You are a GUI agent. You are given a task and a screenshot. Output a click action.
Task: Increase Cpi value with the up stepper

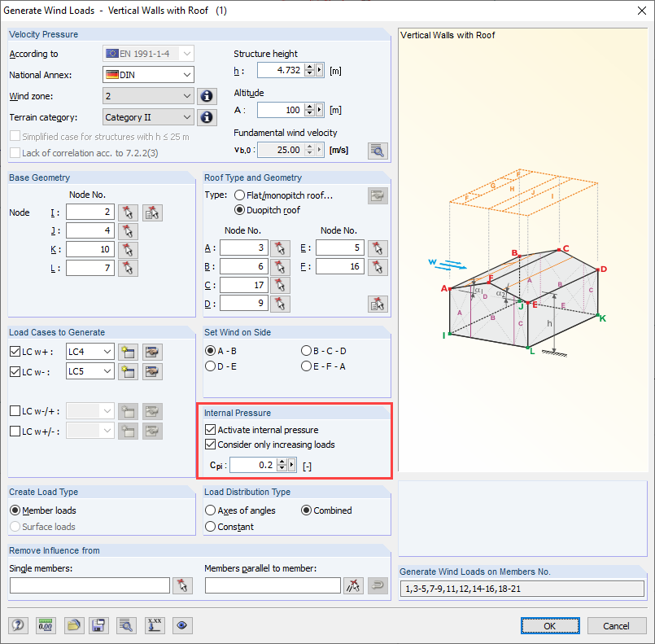point(282,462)
